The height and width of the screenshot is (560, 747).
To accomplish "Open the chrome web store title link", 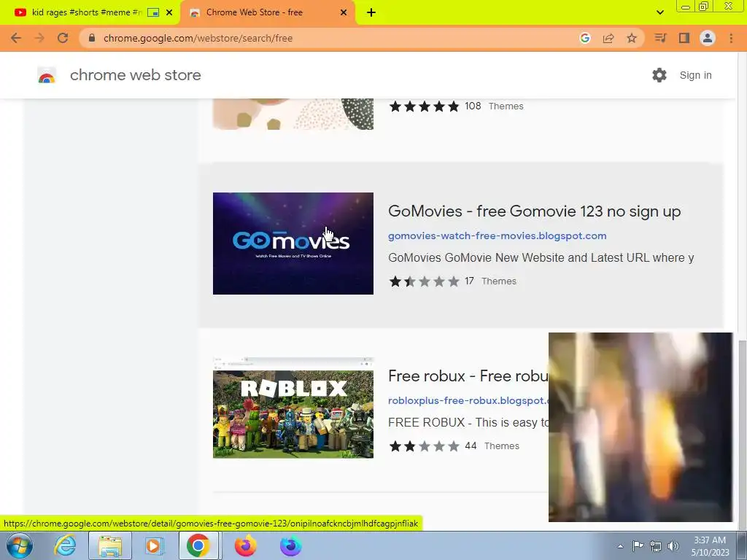I will (x=135, y=75).
